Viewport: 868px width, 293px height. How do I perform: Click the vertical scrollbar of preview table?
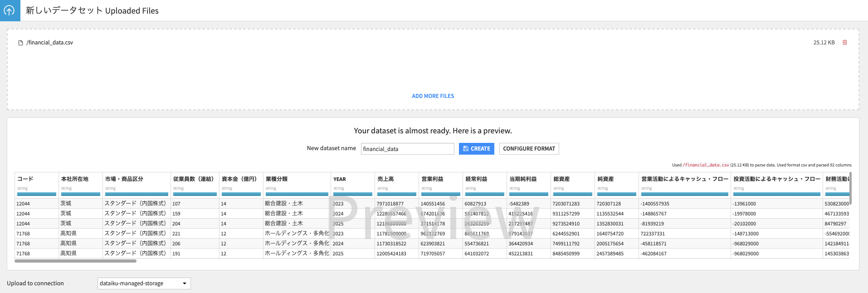pyautogui.click(x=850, y=188)
